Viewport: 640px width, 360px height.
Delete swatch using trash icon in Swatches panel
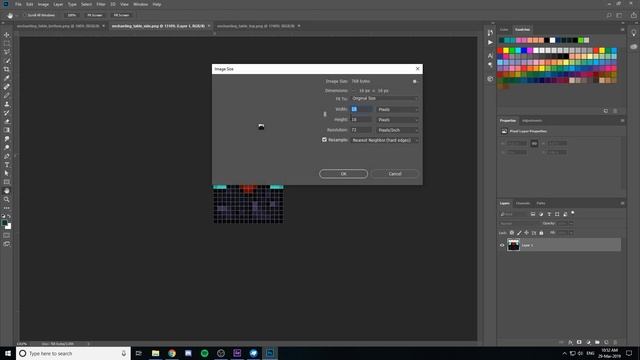click(615, 111)
